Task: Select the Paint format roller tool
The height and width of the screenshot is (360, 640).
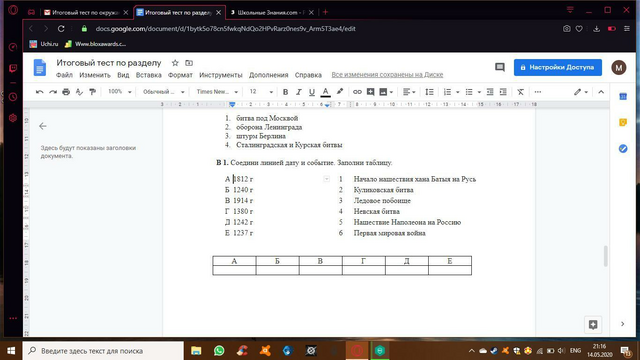Action: click(x=93, y=92)
